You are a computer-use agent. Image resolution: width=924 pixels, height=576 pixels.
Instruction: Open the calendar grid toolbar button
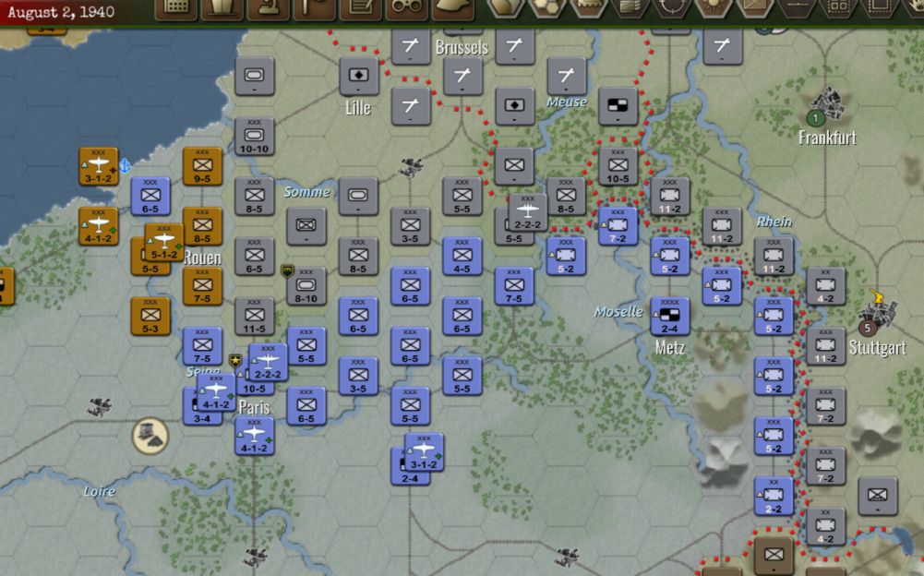point(176,9)
